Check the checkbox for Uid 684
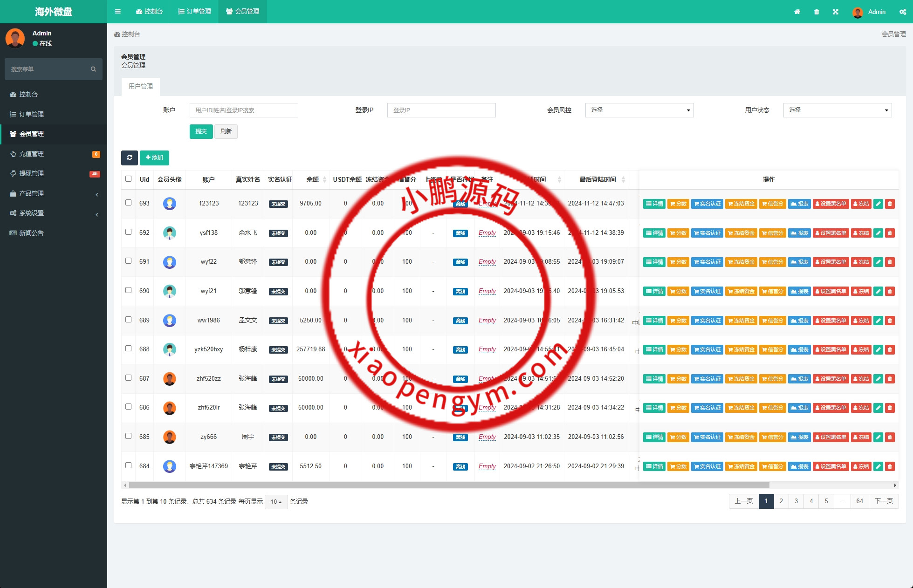This screenshot has height=588, width=913. [129, 465]
